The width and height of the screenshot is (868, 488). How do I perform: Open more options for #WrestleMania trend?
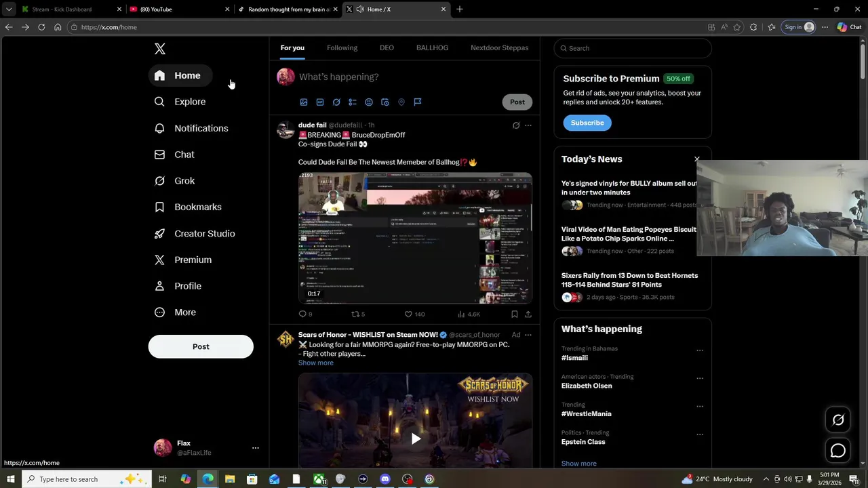(x=700, y=406)
